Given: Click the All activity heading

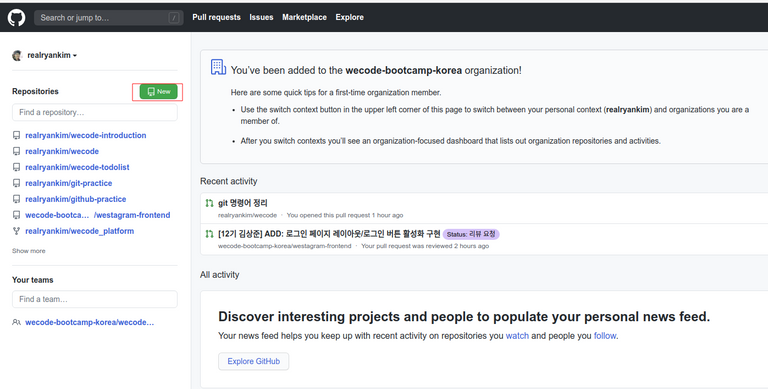Looking at the screenshot, I should pyautogui.click(x=219, y=275).
